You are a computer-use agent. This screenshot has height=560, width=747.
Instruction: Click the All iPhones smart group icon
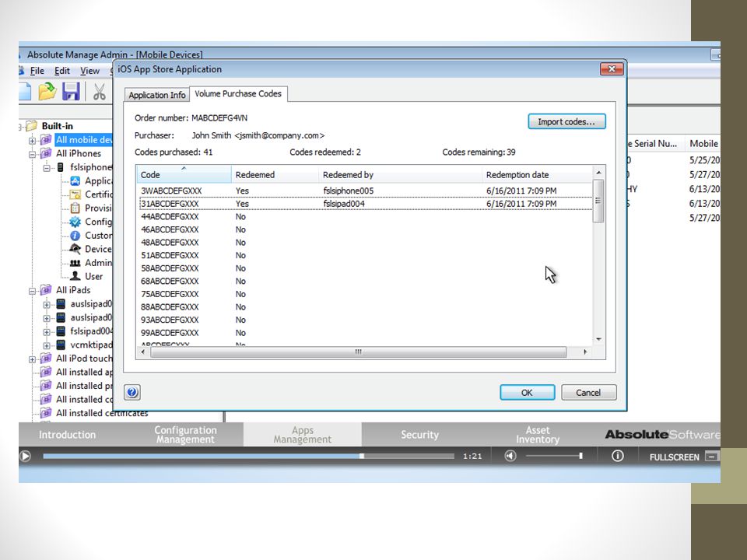click(46, 153)
